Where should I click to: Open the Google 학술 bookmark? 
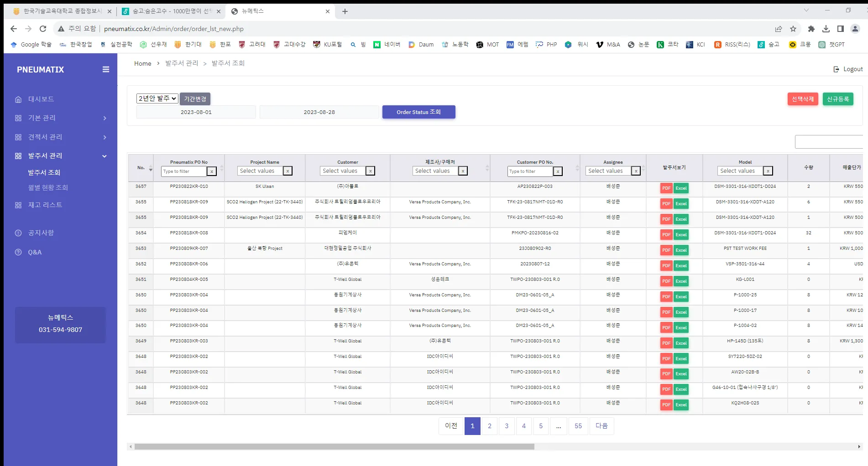coord(31,44)
